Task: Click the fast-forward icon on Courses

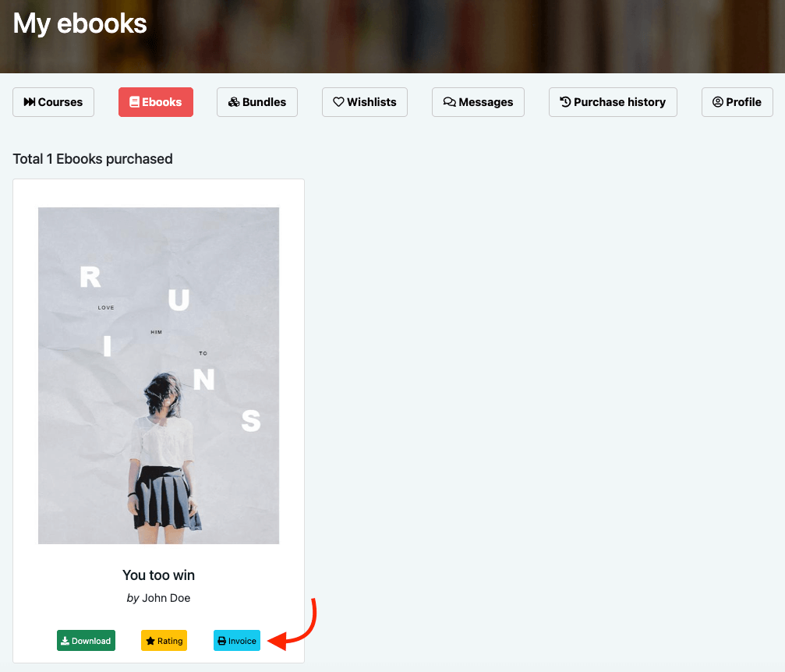Action: point(29,101)
